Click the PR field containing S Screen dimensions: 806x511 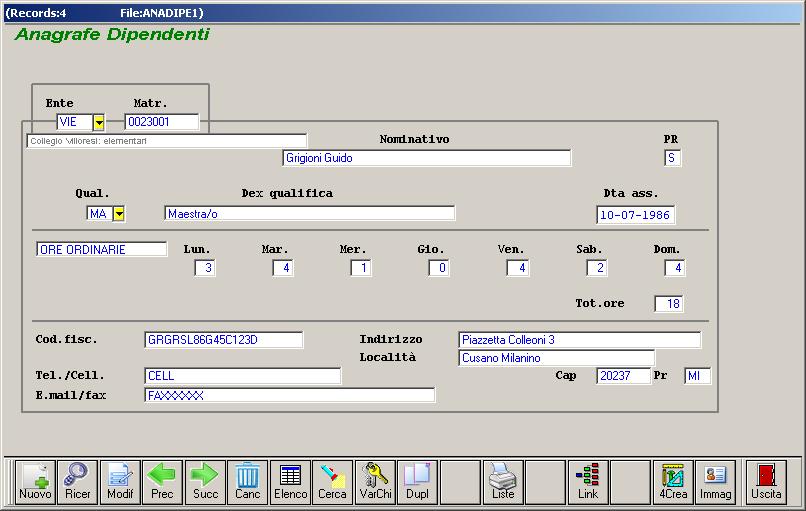pos(672,158)
